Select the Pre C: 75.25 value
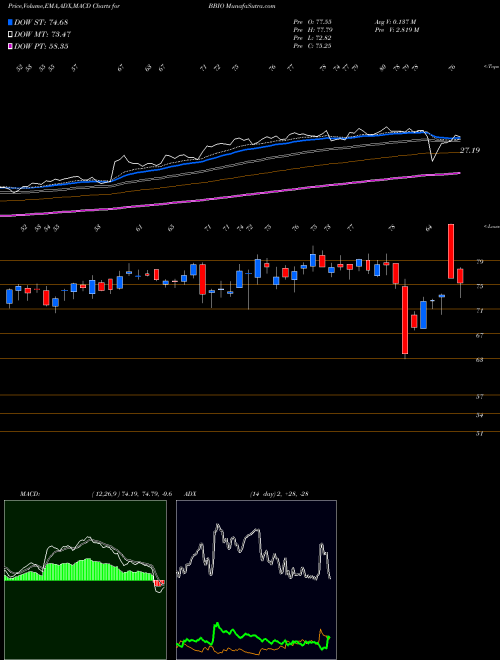 pos(313,46)
